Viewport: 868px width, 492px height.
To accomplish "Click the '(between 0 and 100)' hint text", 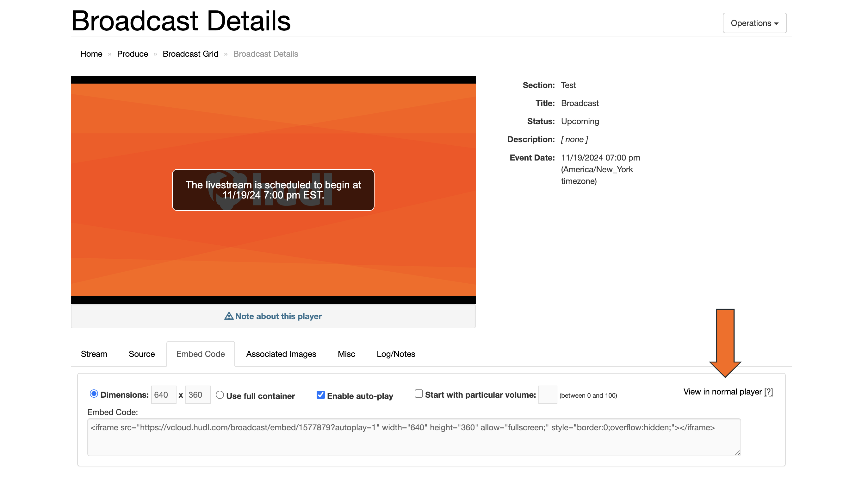I will click(x=588, y=395).
